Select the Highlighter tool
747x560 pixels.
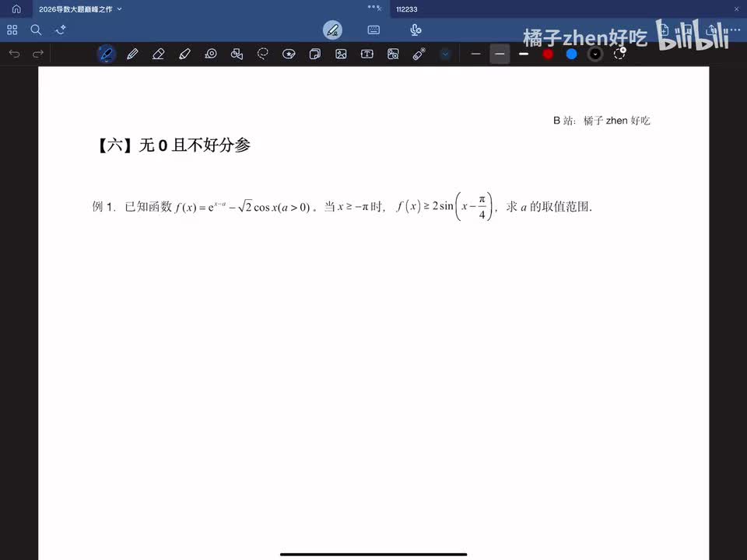click(184, 54)
